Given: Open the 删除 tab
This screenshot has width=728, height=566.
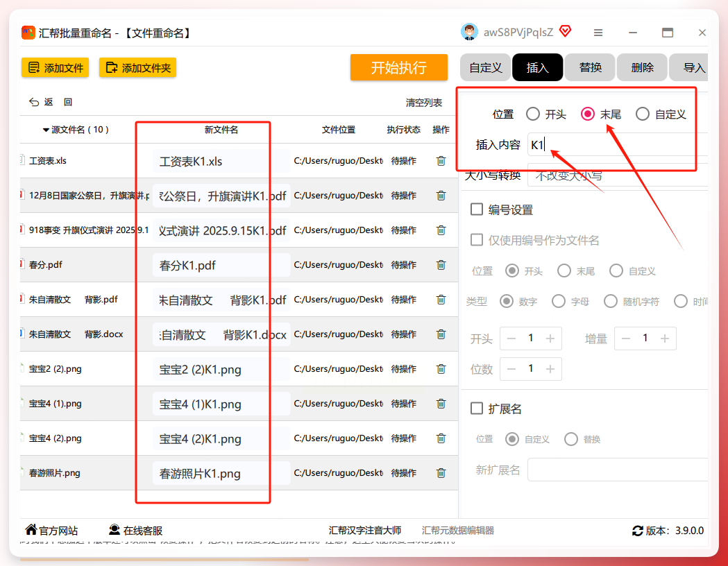Looking at the screenshot, I should pyautogui.click(x=643, y=68).
